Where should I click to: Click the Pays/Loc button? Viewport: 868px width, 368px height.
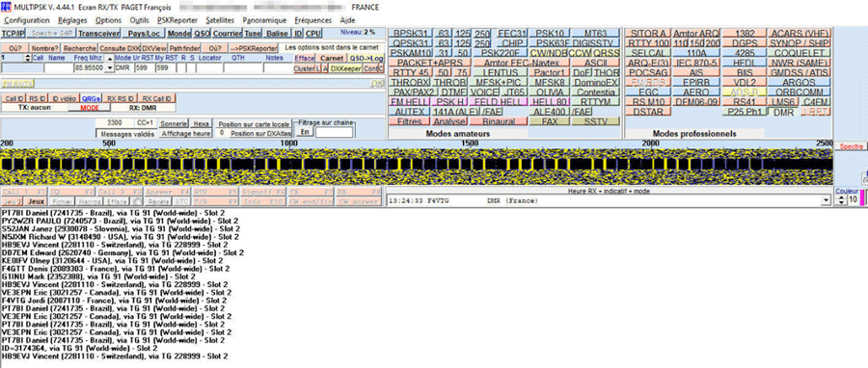tap(144, 33)
